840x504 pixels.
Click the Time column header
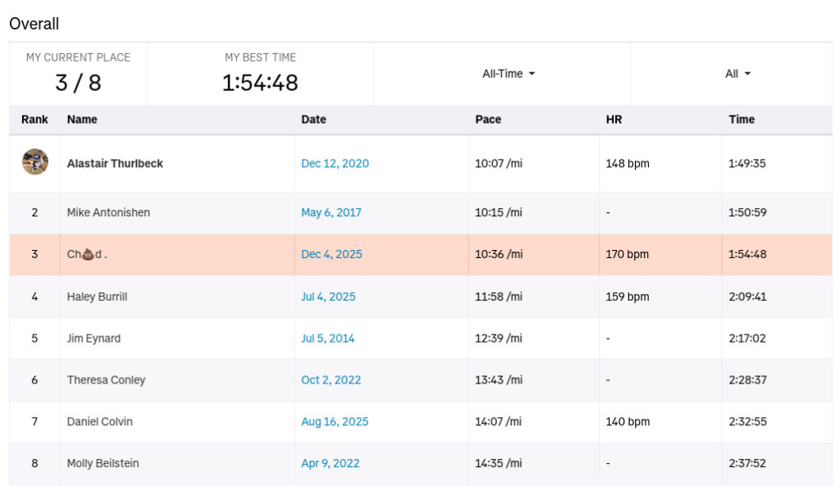click(741, 120)
